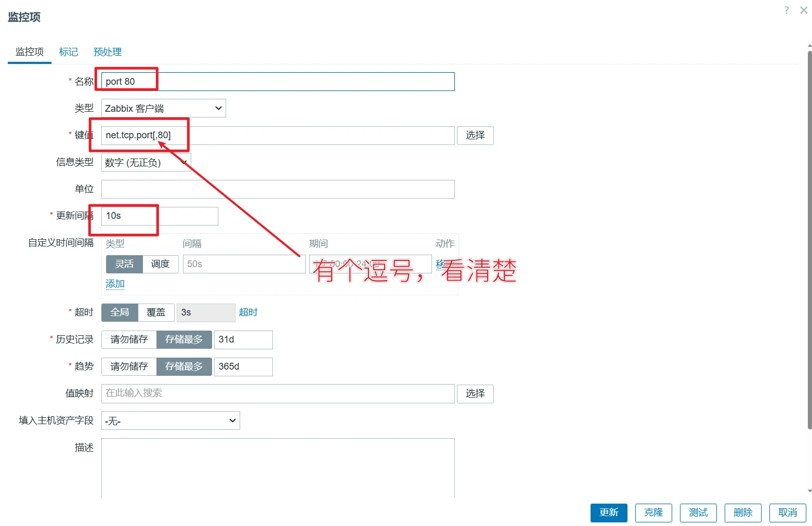
Task: Click 选择 button next to 键值 field
Action: click(475, 136)
